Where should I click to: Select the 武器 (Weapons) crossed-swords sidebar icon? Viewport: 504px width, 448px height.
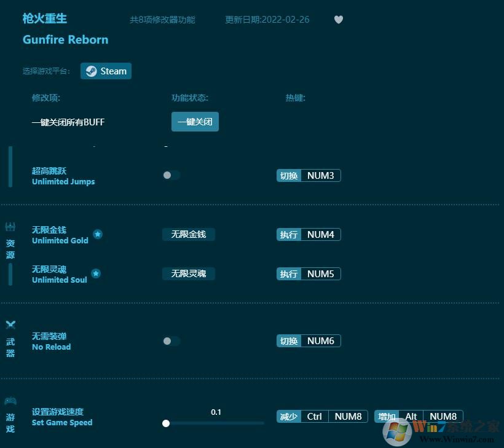point(10,335)
